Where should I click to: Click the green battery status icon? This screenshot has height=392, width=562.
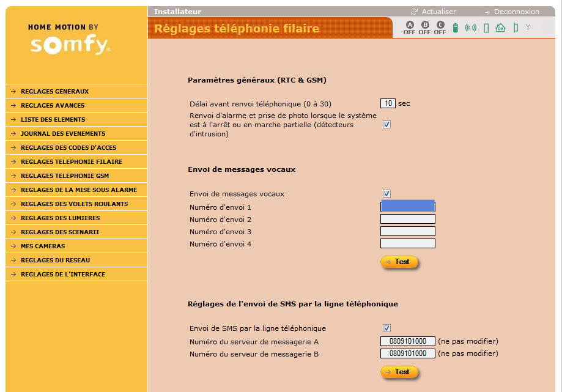point(455,28)
